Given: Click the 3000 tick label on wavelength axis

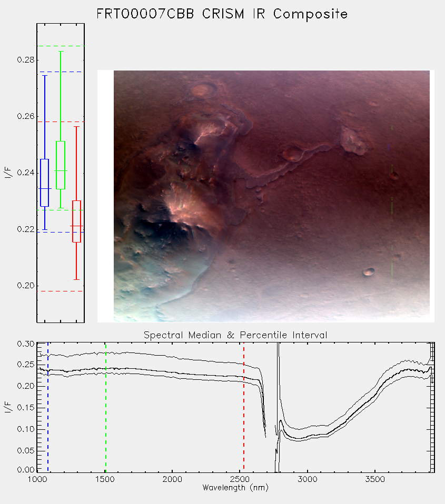Looking at the screenshot, I should tap(307, 479).
